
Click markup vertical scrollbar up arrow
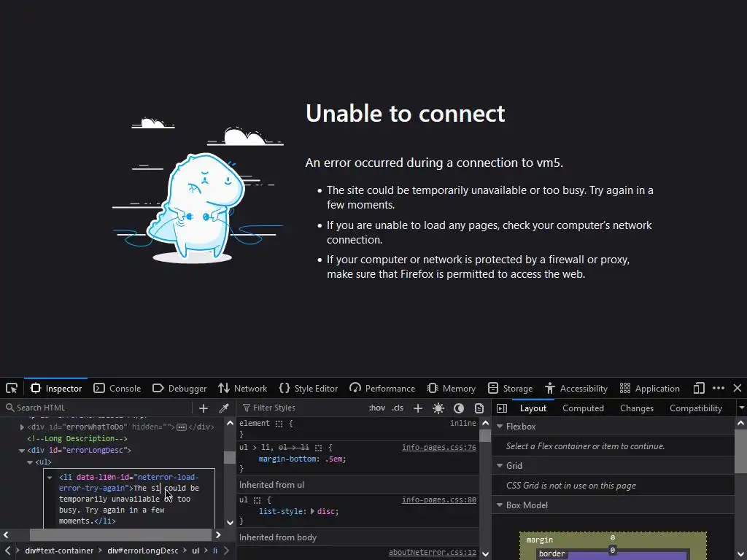(x=230, y=423)
